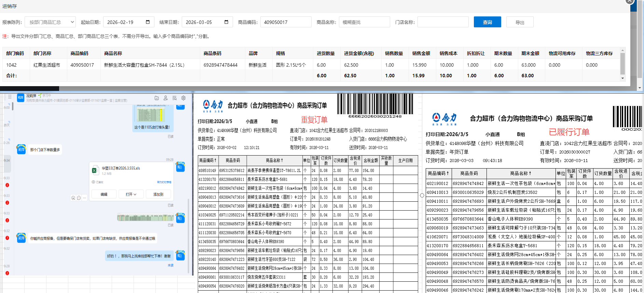The width and height of the screenshot is (644, 293).
Task: Click the emoji reaction icon beside file message
Action: 73,198
